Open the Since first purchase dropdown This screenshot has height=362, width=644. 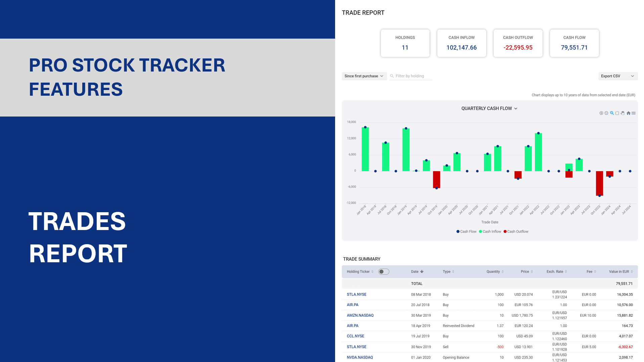click(364, 76)
